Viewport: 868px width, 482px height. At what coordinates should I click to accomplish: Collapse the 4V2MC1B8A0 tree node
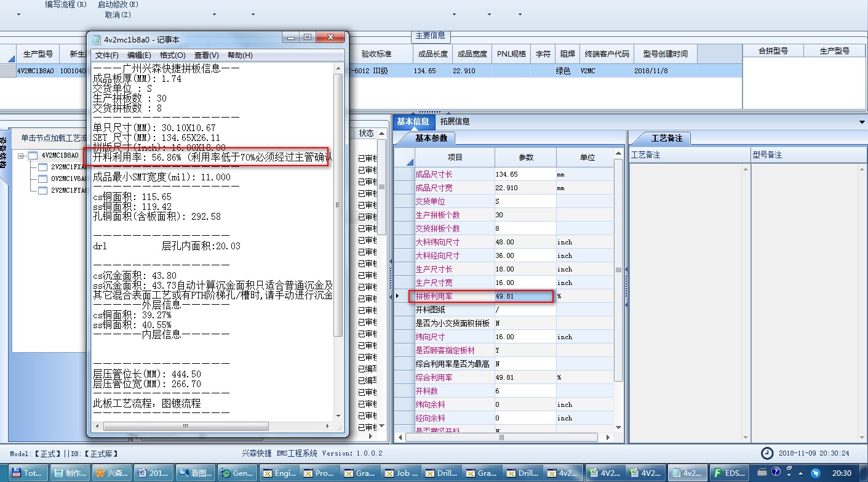pyautogui.click(x=22, y=156)
